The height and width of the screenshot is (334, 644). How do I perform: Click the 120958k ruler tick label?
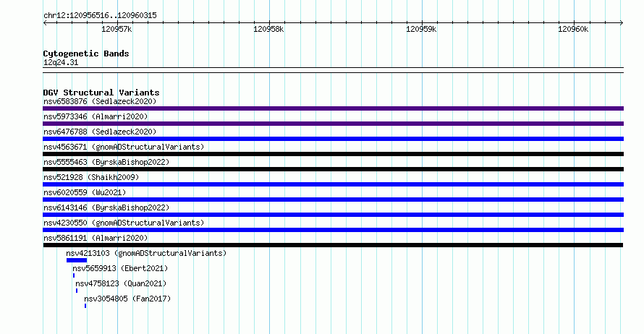tap(268, 29)
